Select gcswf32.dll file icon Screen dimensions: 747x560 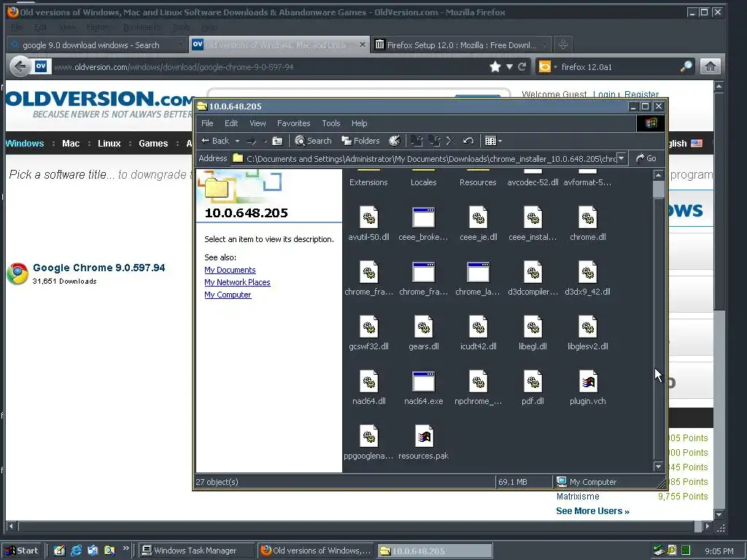point(368,327)
